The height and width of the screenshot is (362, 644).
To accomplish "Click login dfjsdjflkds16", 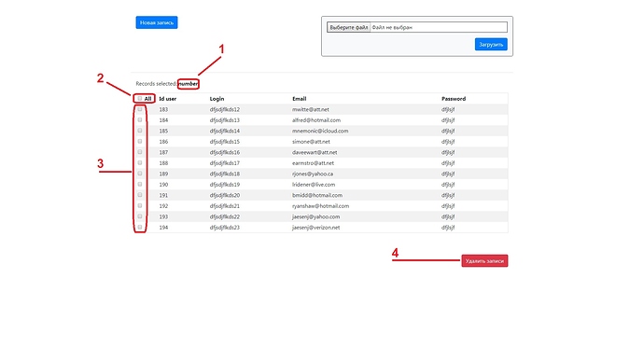I will 225,152.
